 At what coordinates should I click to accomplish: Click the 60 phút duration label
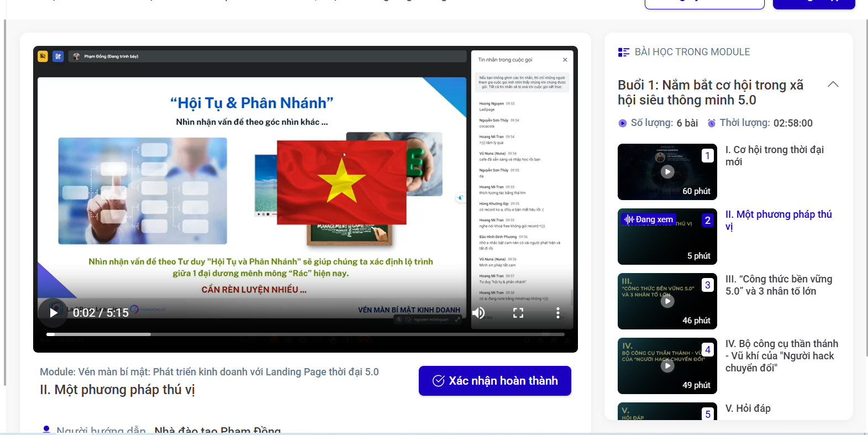697,191
